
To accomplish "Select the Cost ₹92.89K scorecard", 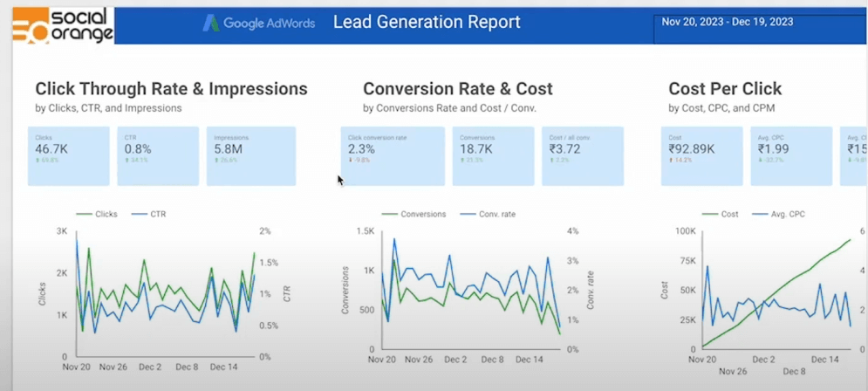I will [701, 155].
